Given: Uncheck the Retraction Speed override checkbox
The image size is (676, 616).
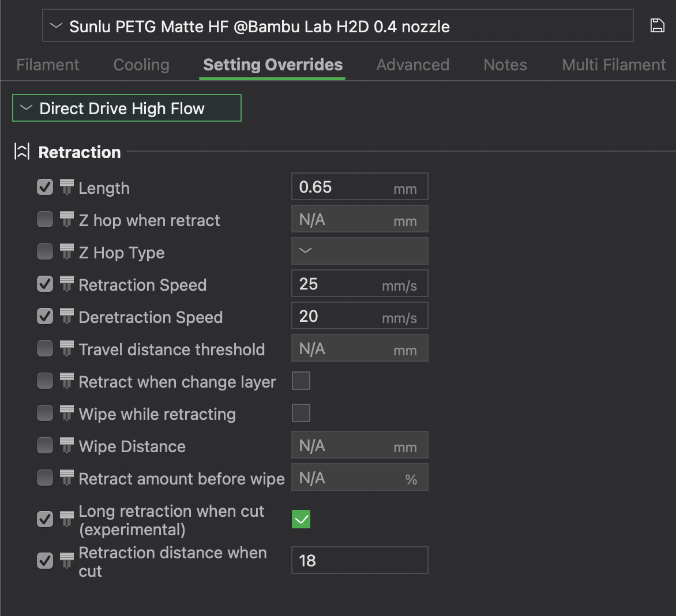Looking at the screenshot, I should point(45,284).
